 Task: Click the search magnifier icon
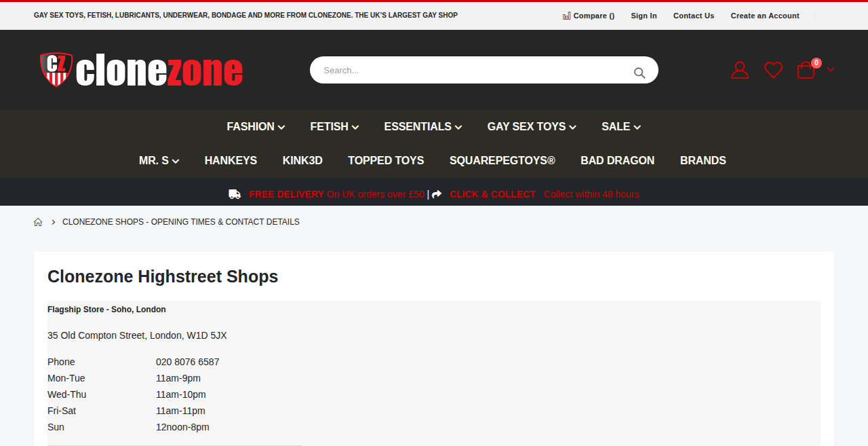639,73
